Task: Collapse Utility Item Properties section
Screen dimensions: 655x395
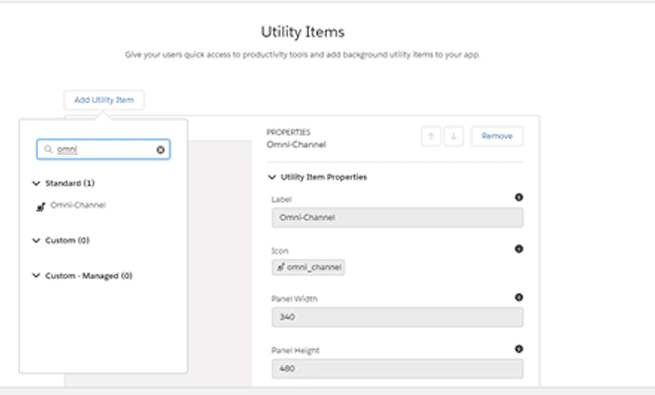Action: coord(272,177)
